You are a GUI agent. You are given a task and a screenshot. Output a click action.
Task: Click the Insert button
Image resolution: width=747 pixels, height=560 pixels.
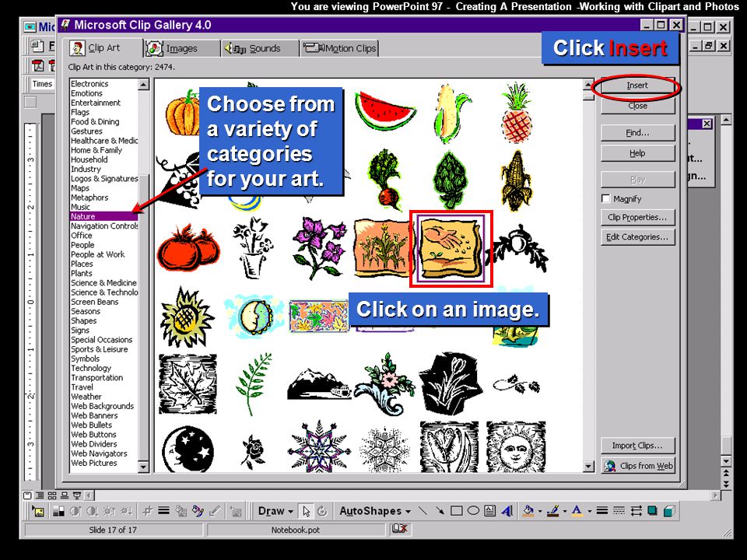[637, 86]
